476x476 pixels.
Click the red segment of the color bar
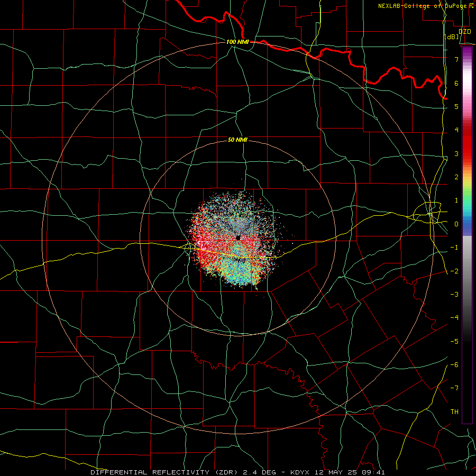click(467, 143)
